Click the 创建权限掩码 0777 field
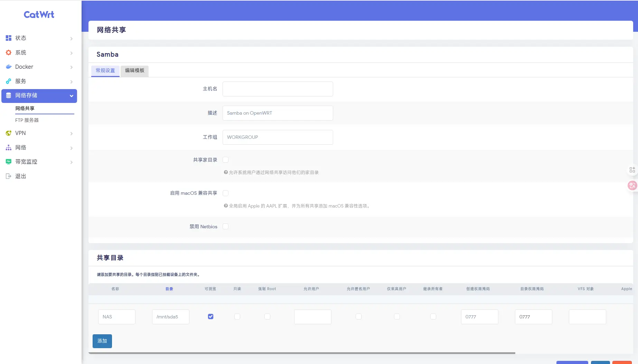This screenshot has height=364, width=638. coord(480,317)
